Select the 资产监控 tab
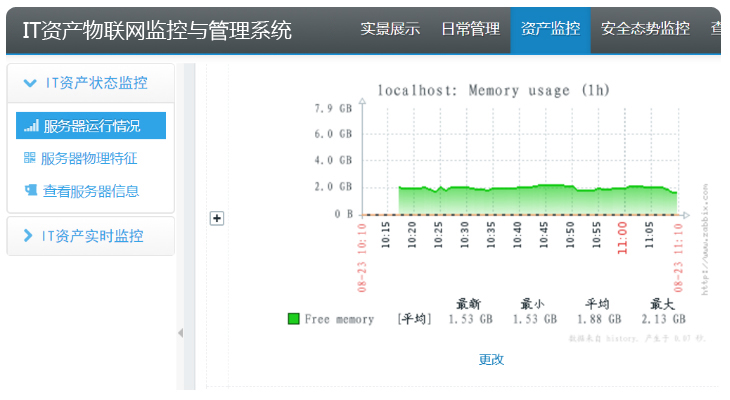Screen dimensions: 730x400 [x=550, y=28]
